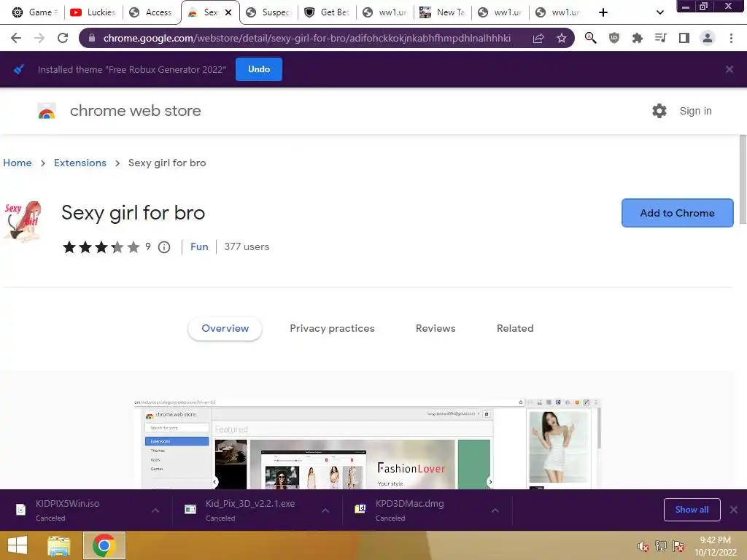Open the Extensions puzzle menu
This screenshot has height=560, width=747.
point(637,38)
